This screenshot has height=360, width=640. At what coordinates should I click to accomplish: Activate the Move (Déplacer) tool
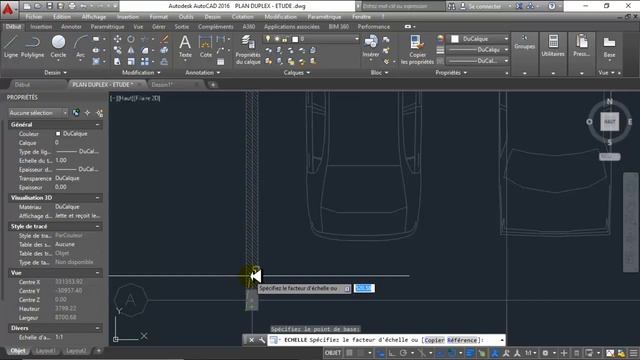[117, 39]
